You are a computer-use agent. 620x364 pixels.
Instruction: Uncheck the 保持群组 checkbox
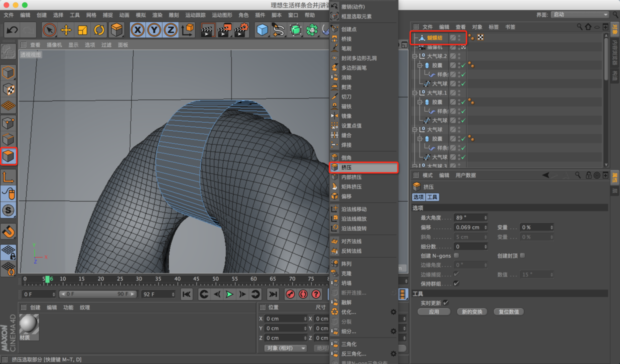point(456,283)
